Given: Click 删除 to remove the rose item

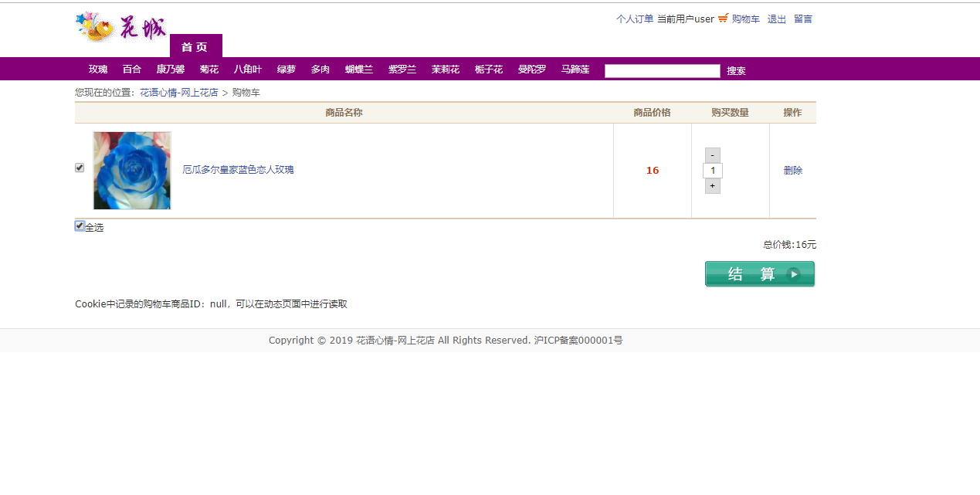Looking at the screenshot, I should [x=793, y=170].
